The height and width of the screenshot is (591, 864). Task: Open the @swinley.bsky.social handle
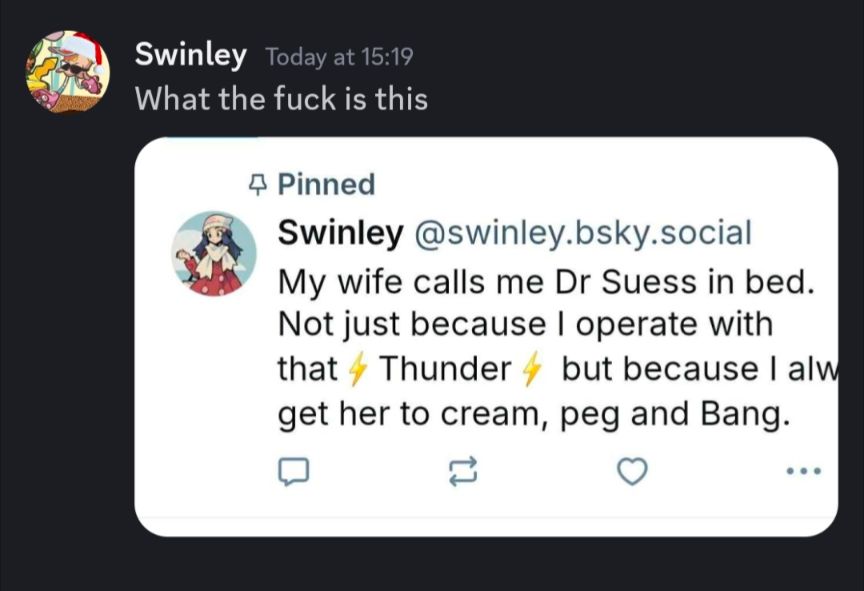click(582, 233)
